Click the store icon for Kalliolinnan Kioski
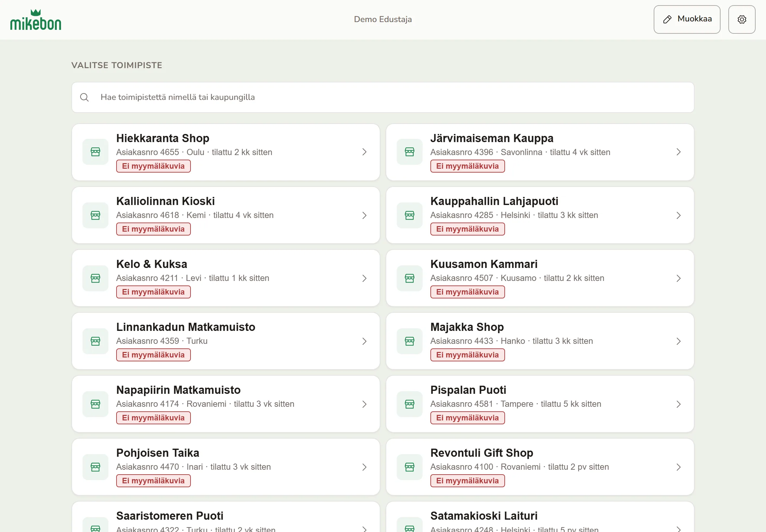 (x=95, y=215)
